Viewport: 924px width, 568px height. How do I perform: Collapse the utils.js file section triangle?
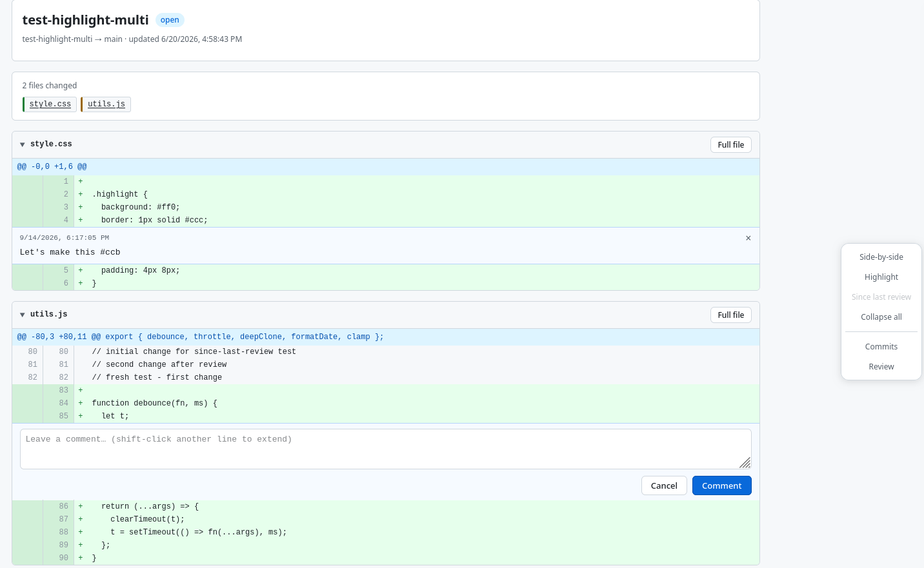coord(23,315)
